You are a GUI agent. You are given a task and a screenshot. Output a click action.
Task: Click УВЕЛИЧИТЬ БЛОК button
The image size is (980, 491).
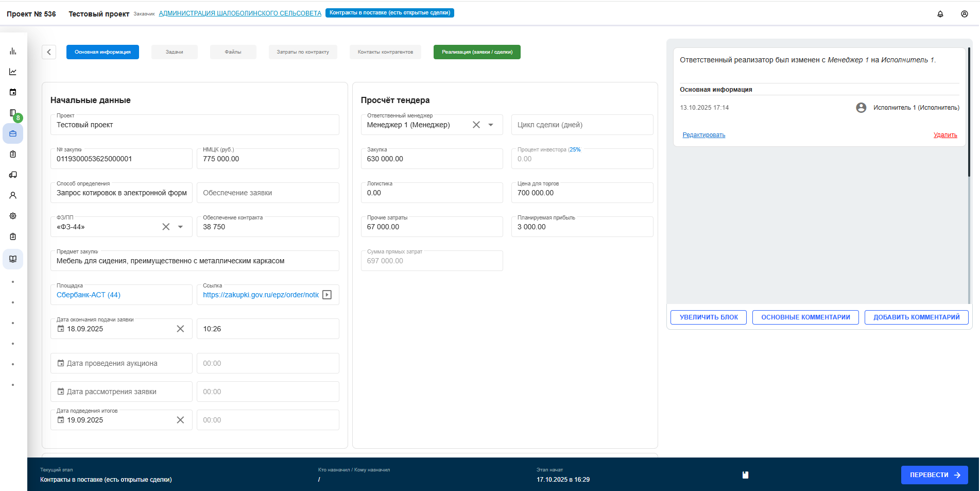pos(709,317)
